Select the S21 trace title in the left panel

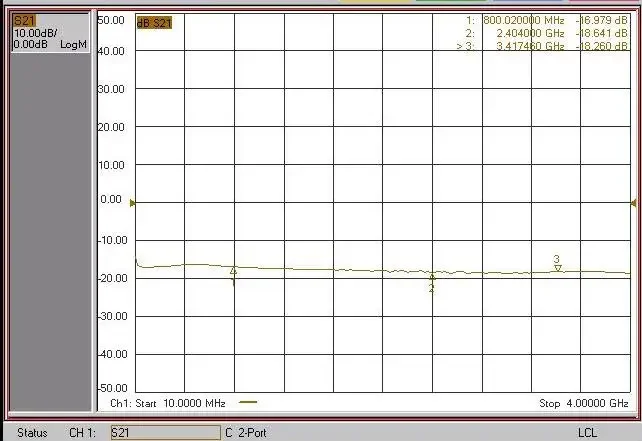pyautogui.click(x=24, y=20)
